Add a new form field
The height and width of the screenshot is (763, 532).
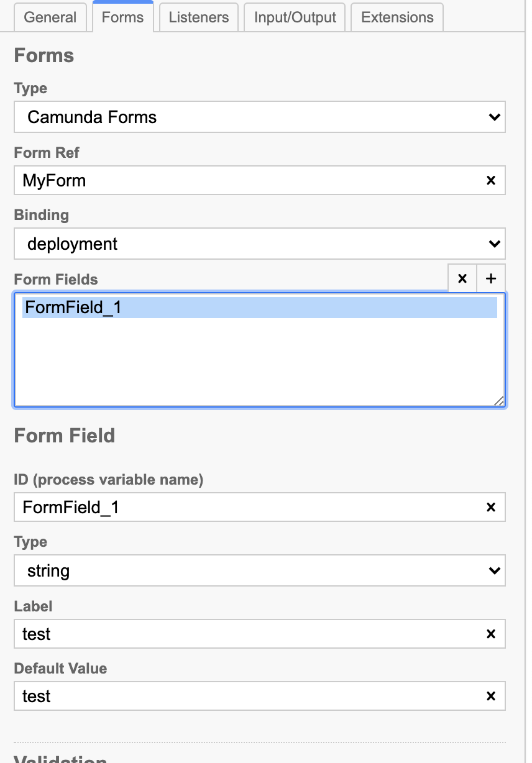tap(491, 278)
